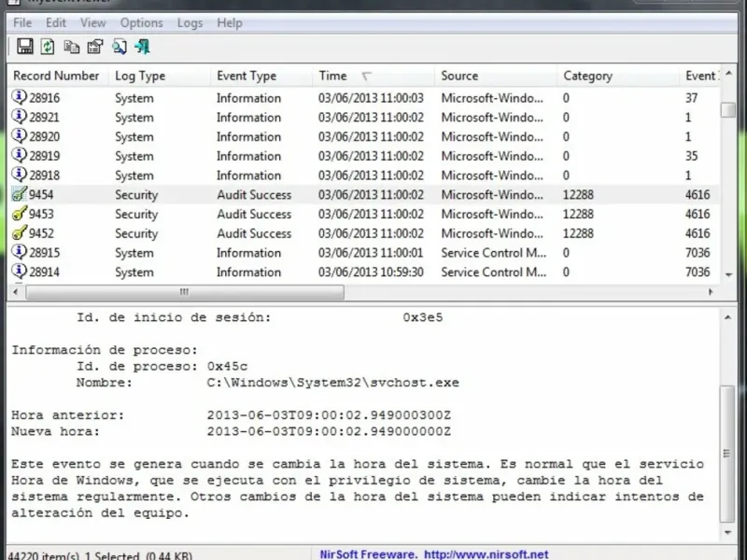Screen dimensions: 747x560
Task: Click category 12288 in row 9454
Action: click(x=578, y=195)
